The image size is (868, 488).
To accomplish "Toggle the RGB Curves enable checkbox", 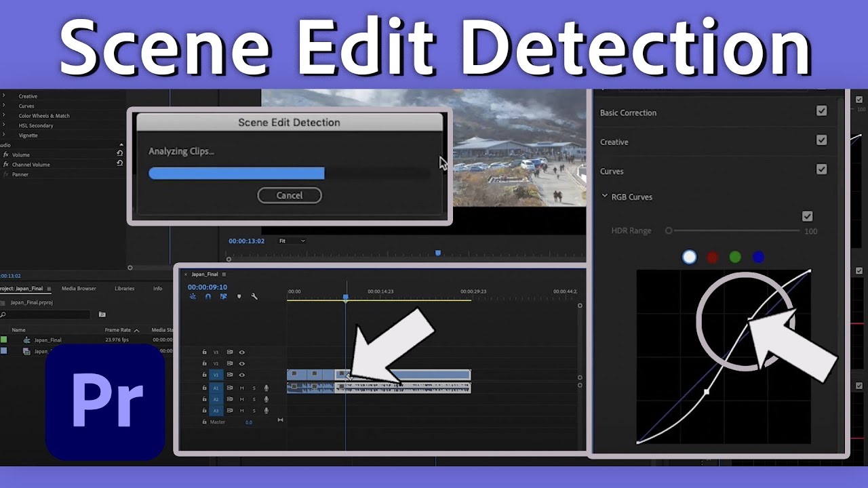I will click(807, 216).
